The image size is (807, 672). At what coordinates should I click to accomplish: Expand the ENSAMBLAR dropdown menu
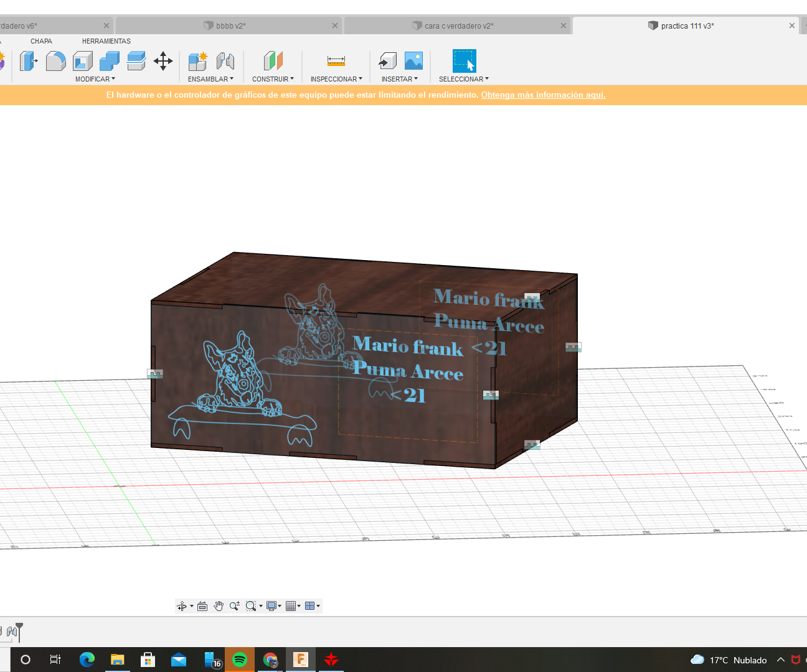point(211,79)
